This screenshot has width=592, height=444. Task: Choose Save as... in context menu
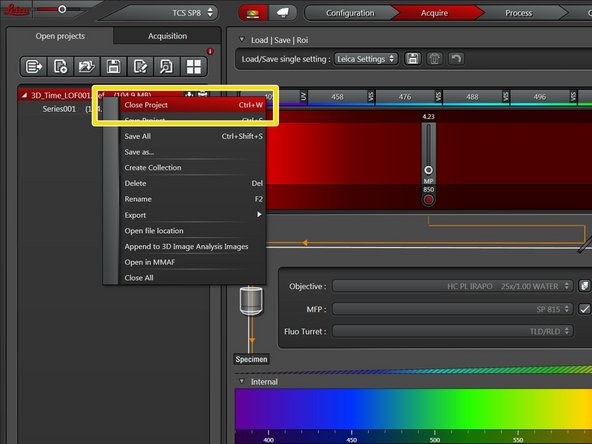tap(193, 152)
